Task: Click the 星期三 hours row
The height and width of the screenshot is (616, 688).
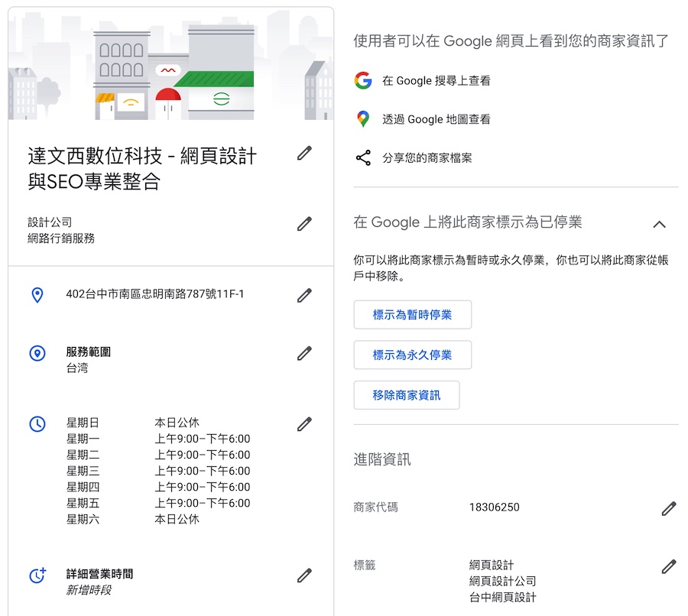Action: click(x=158, y=471)
